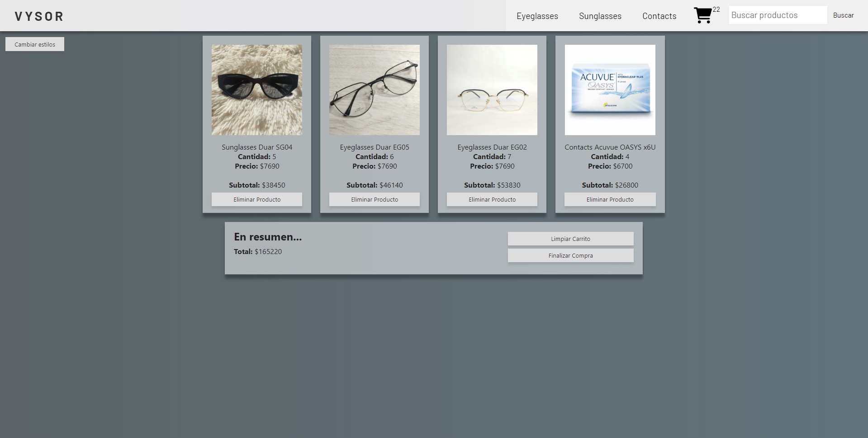Click the Cantidad: 4 quantity text
868x438 pixels.
click(x=610, y=157)
